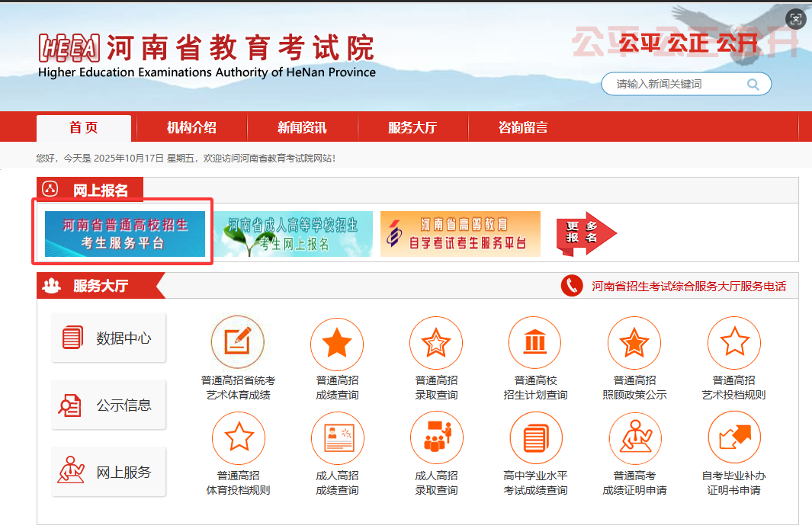The width and height of the screenshot is (812, 532).
Task: Open 高中学业水平考试成绩查询 document icon
Action: click(x=535, y=438)
